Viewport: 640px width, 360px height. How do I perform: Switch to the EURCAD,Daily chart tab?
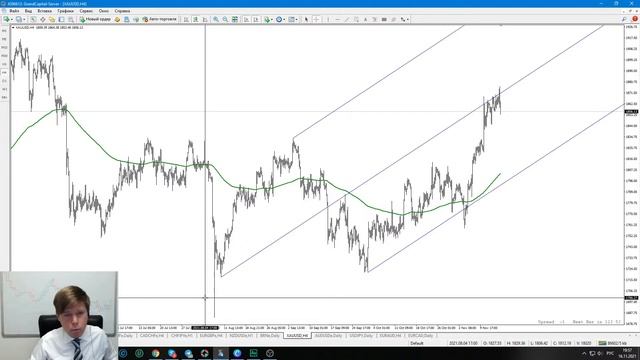[x=420, y=336]
